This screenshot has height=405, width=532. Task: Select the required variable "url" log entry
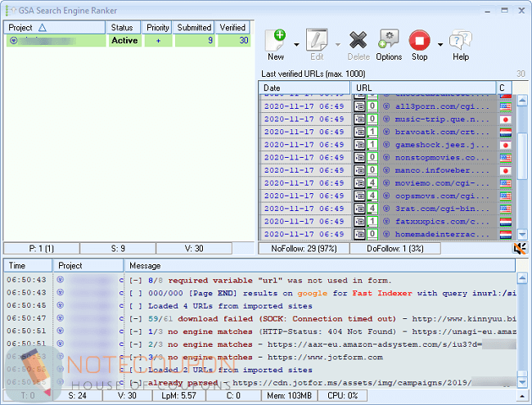point(260,280)
